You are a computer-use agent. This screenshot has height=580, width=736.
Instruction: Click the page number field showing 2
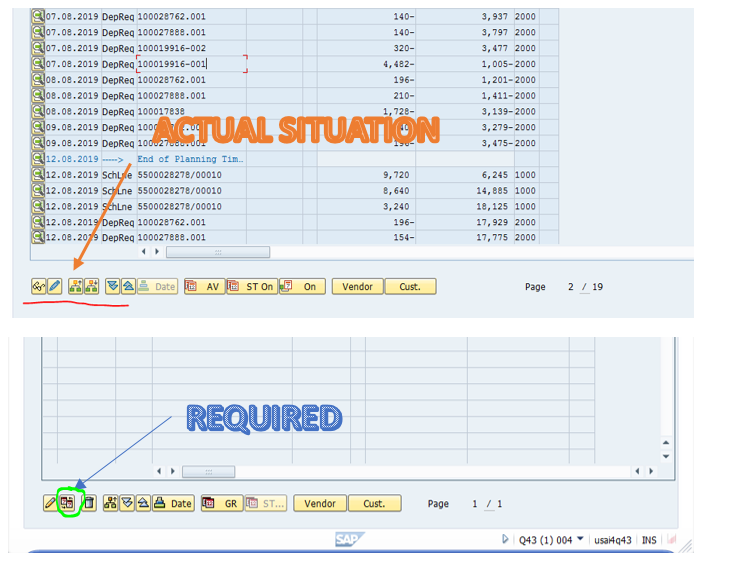571,287
